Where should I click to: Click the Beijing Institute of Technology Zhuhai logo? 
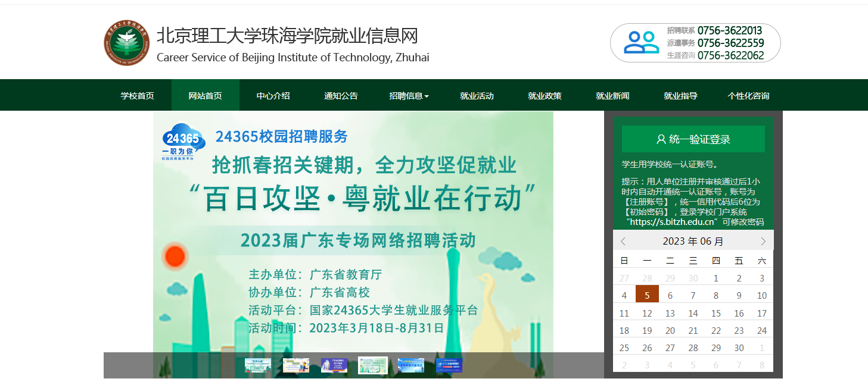click(x=126, y=43)
